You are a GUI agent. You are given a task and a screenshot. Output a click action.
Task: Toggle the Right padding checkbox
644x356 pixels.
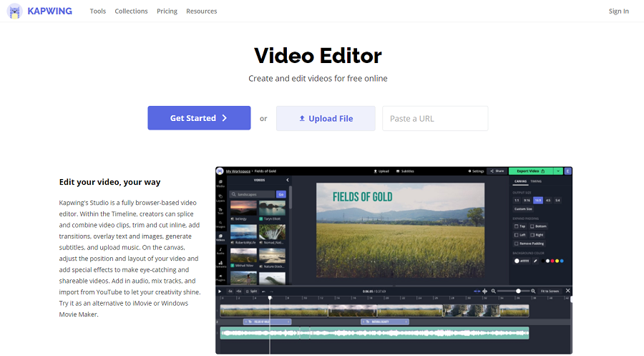click(x=532, y=235)
